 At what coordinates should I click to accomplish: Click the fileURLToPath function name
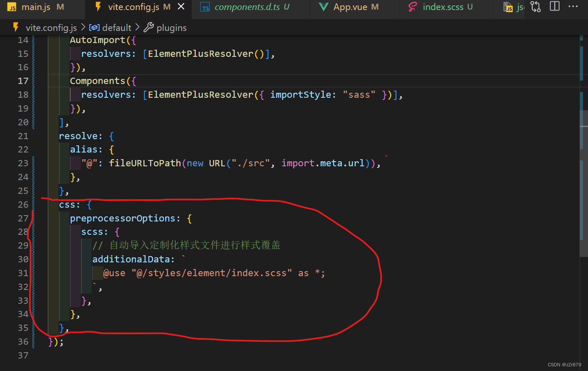coord(145,163)
